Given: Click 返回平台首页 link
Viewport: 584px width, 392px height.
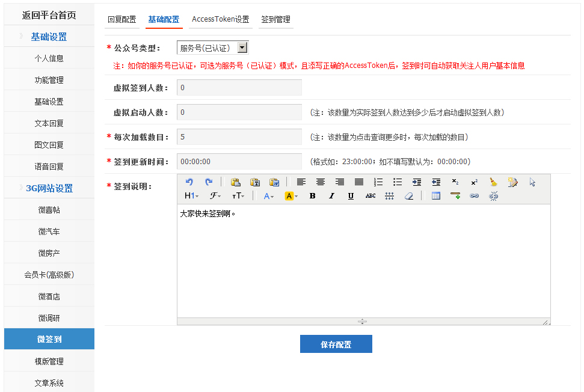Looking at the screenshot, I should 49,15.
